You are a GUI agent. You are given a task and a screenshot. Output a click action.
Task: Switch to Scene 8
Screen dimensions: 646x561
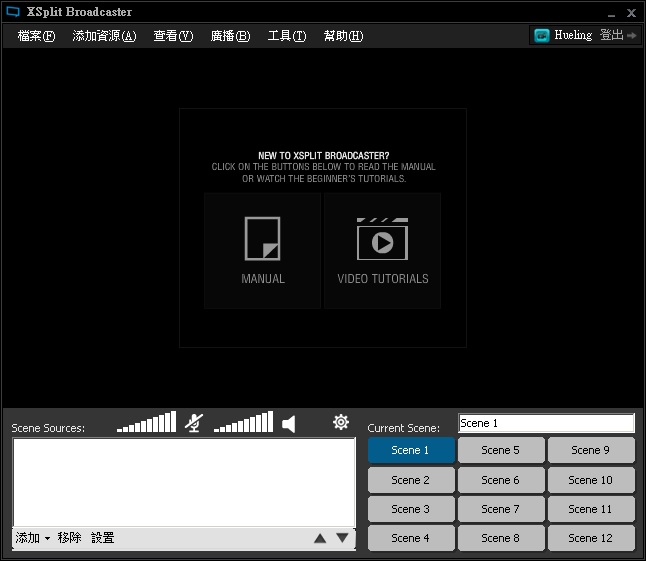pos(501,538)
